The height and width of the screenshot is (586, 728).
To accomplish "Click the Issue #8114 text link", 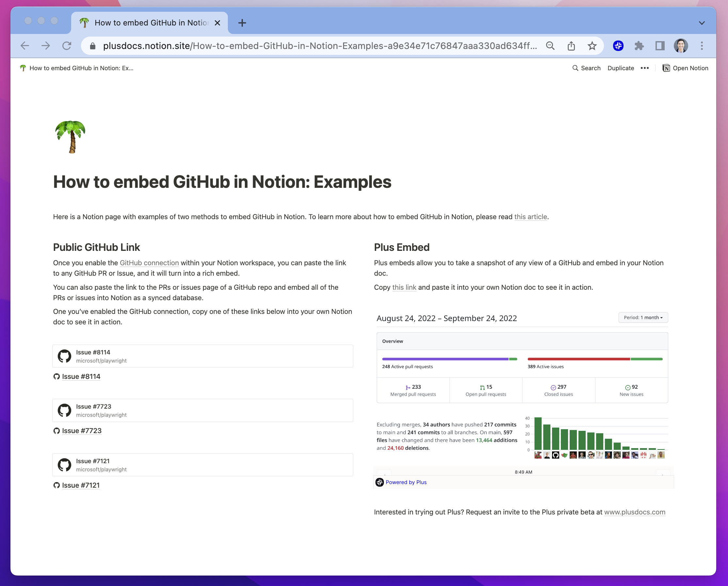I will tap(81, 376).
